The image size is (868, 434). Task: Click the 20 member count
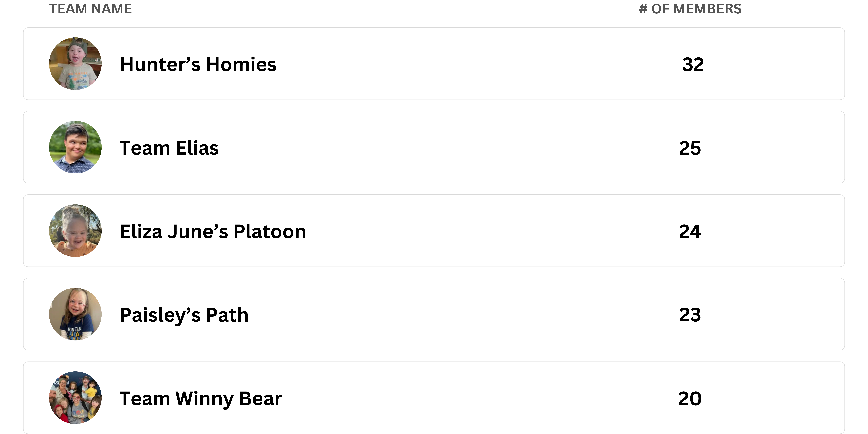[x=690, y=399]
